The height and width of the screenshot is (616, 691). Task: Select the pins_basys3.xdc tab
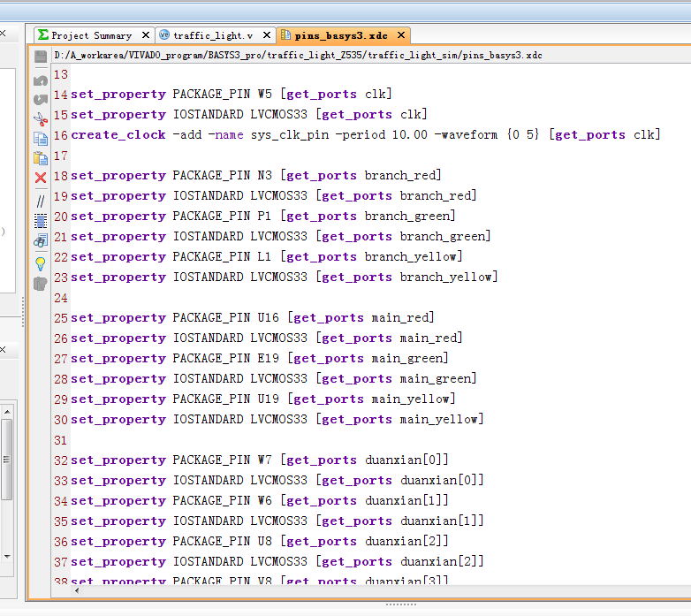click(340, 35)
